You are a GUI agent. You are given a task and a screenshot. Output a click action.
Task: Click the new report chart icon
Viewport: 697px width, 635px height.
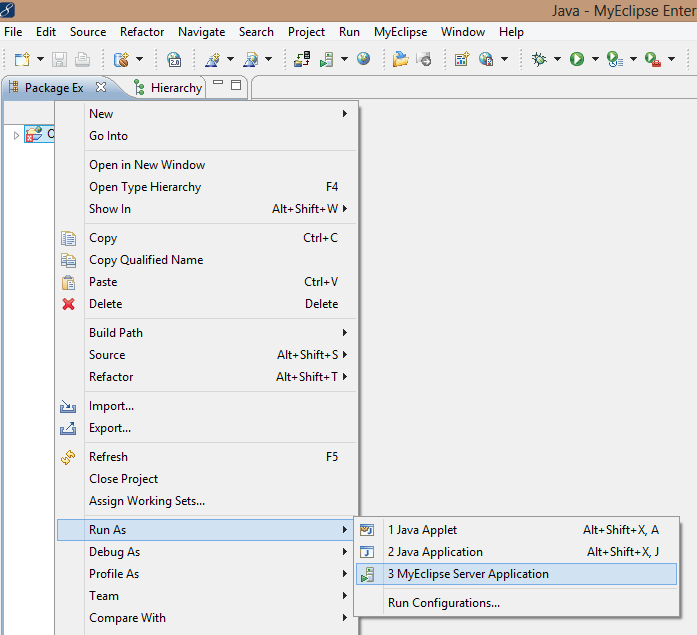(462, 59)
